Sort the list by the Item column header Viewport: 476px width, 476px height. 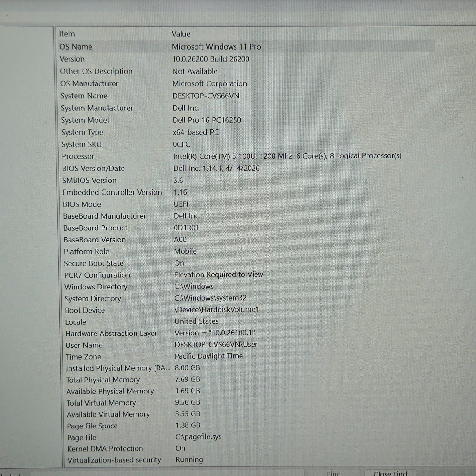(x=67, y=34)
